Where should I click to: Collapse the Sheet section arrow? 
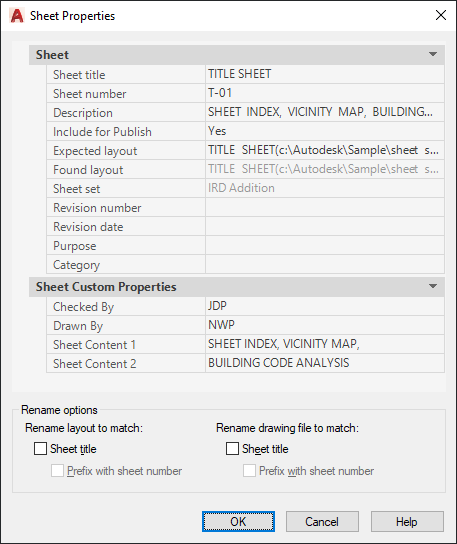pyautogui.click(x=433, y=54)
